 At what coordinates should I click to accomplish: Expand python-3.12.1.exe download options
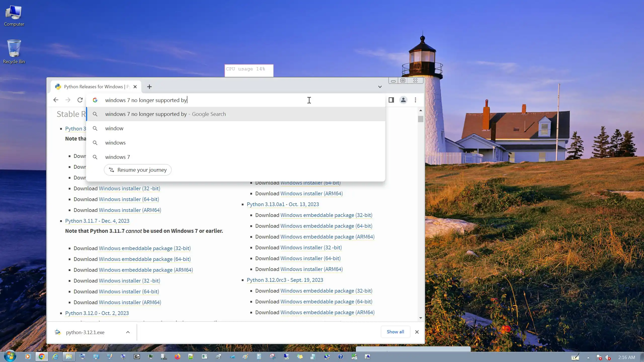[128, 332]
